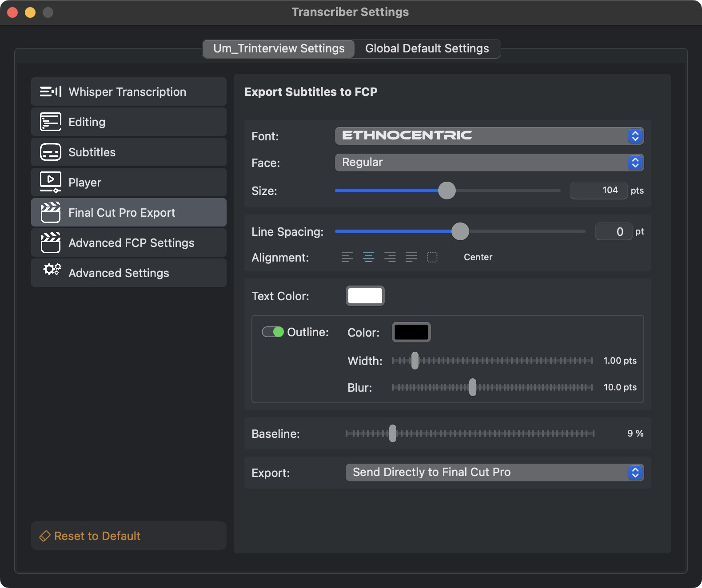Open the Final Cut Pro Export section
The width and height of the screenshot is (702, 588).
tap(129, 213)
